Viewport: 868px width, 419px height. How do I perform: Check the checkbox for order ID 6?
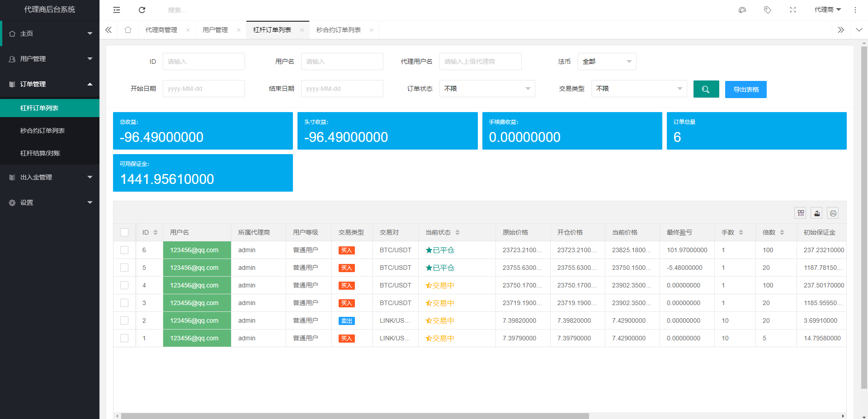(x=124, y=250)
